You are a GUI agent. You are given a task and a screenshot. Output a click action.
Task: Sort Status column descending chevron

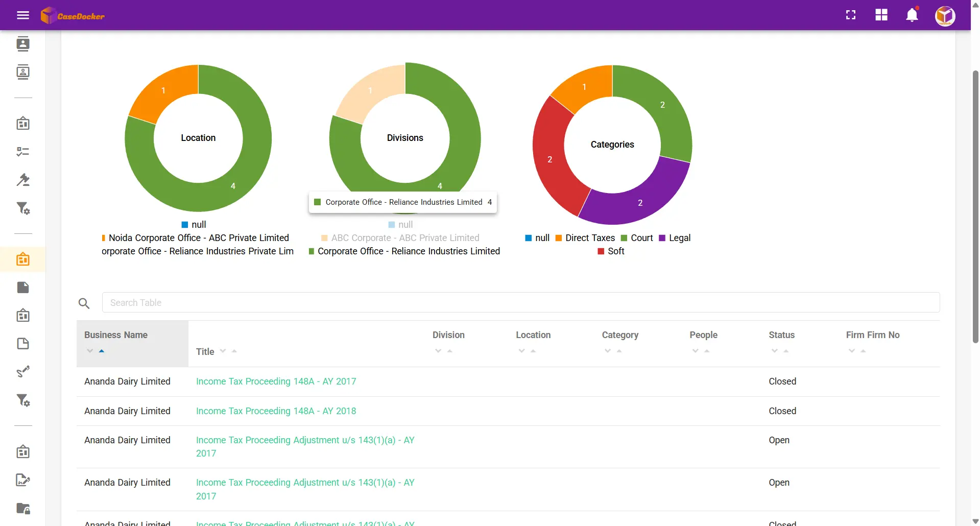click(x=775, y=351)
